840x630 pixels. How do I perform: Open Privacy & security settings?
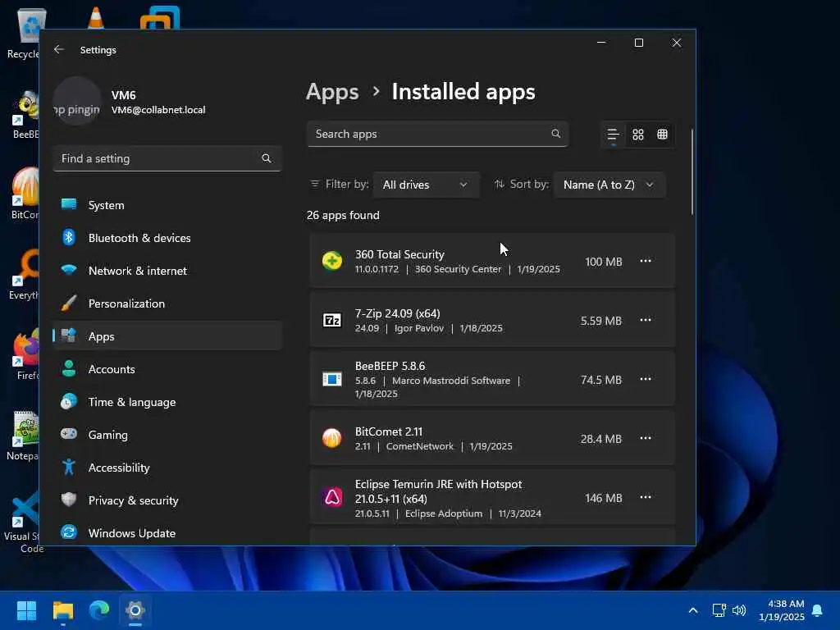point(167,500)
